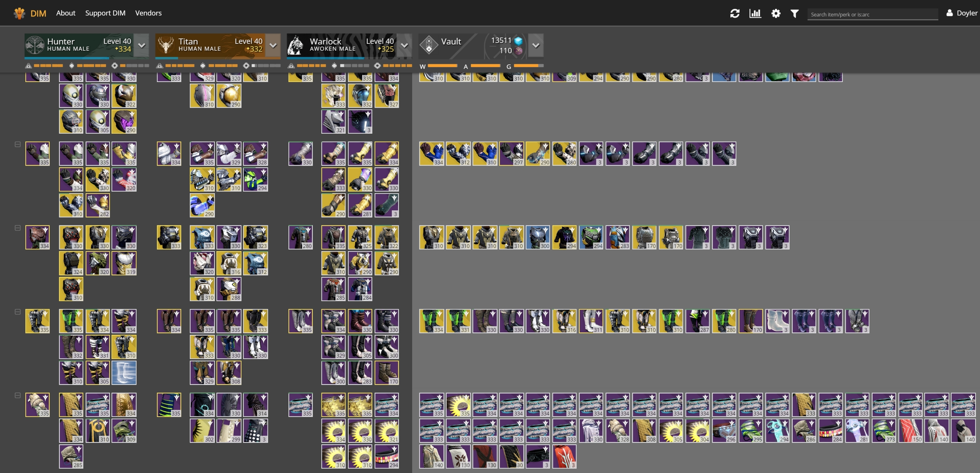
Task: Open Vault dropdown arrow
Action: click(536, 45)
